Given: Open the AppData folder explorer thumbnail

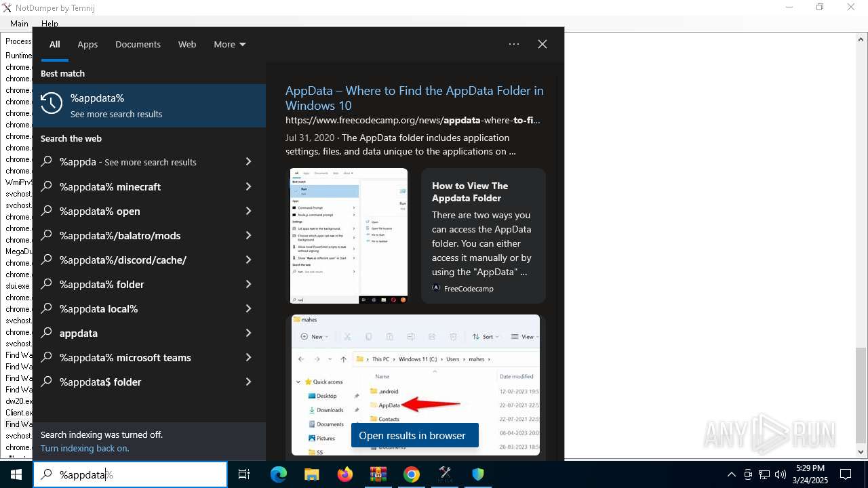Looking at the screenshot, I should 416,385.
